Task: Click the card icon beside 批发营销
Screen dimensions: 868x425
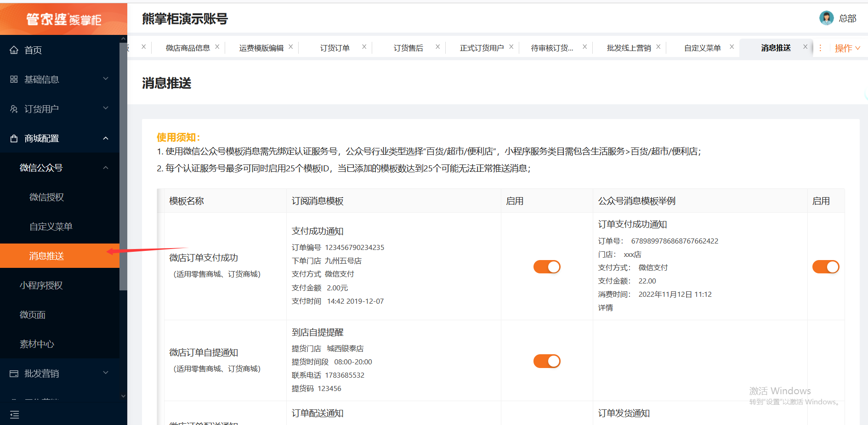Action: pos(14,374)
